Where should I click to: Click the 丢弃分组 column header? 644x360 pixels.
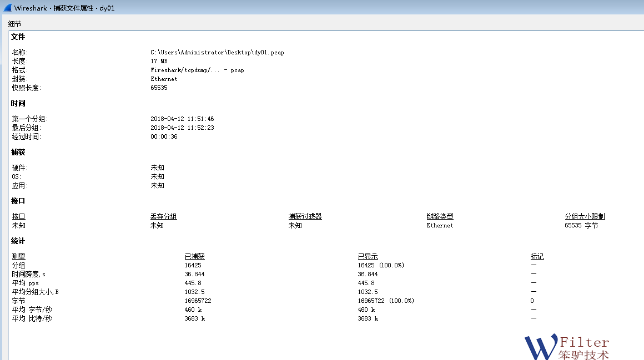pyautogui.click(x=163, y=216)
